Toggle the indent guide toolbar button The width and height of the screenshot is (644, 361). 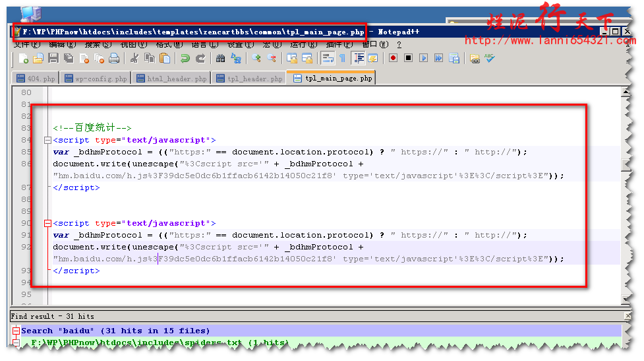(x=359, y=59)
